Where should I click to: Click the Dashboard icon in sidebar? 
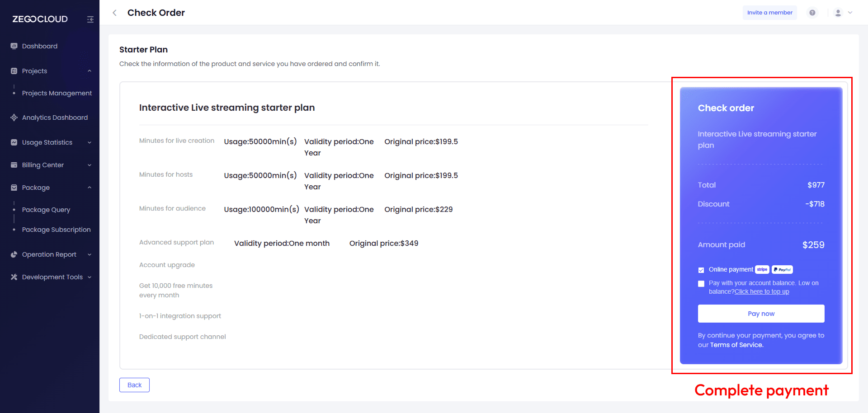tap(14, 46)
